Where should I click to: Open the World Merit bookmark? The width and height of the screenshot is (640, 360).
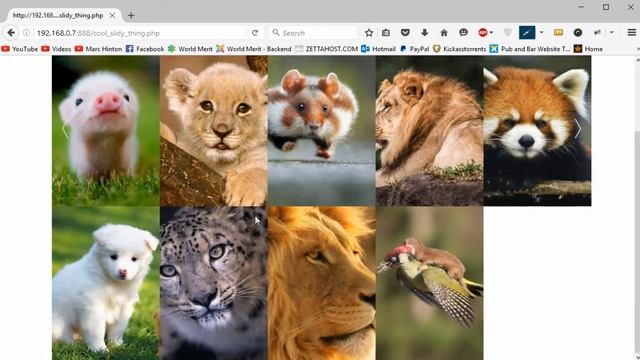[x=190, y=49]
